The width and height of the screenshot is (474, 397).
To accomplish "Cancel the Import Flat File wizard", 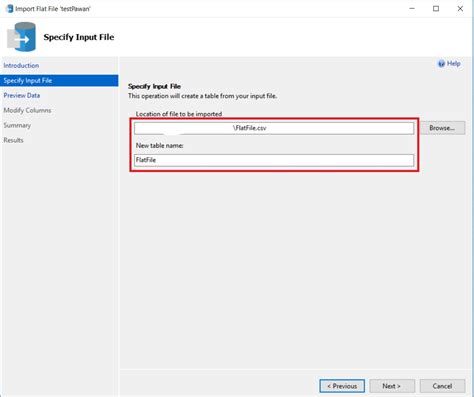I will click(442, 386).
